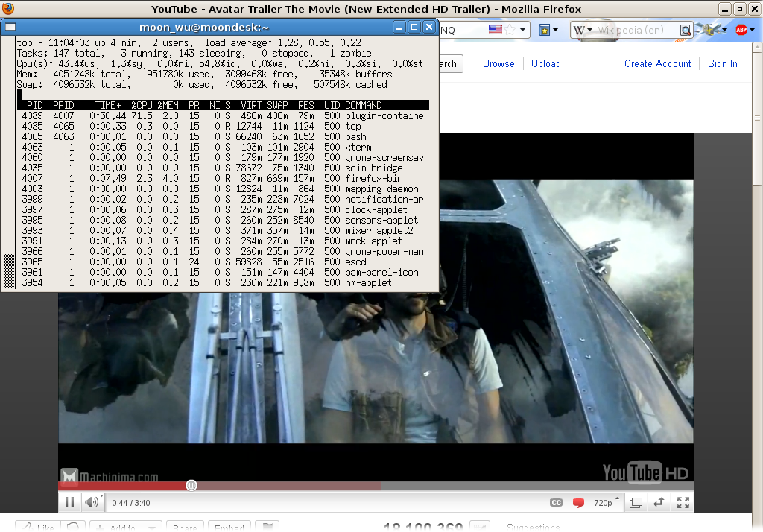Click the US flag icon in address bar
The image size is (763, 532).
[x=495, y=30]
